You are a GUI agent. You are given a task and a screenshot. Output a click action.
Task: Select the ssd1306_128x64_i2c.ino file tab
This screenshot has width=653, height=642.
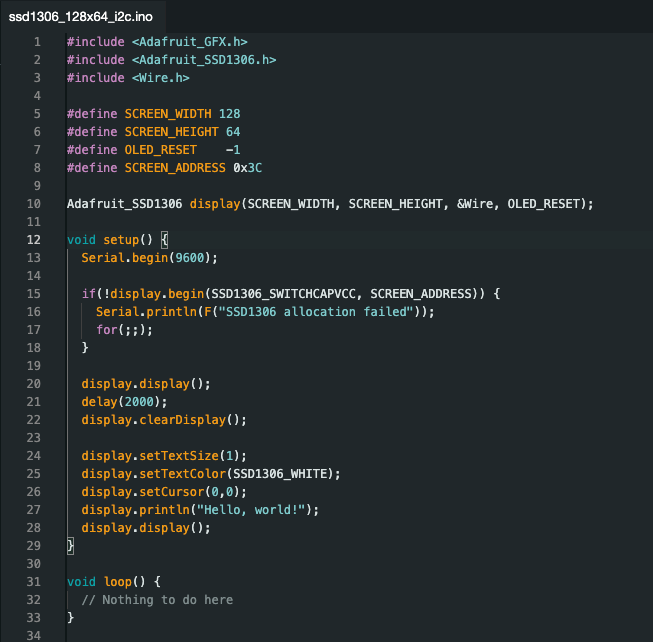pyautogui.click(x=81, y=17)
